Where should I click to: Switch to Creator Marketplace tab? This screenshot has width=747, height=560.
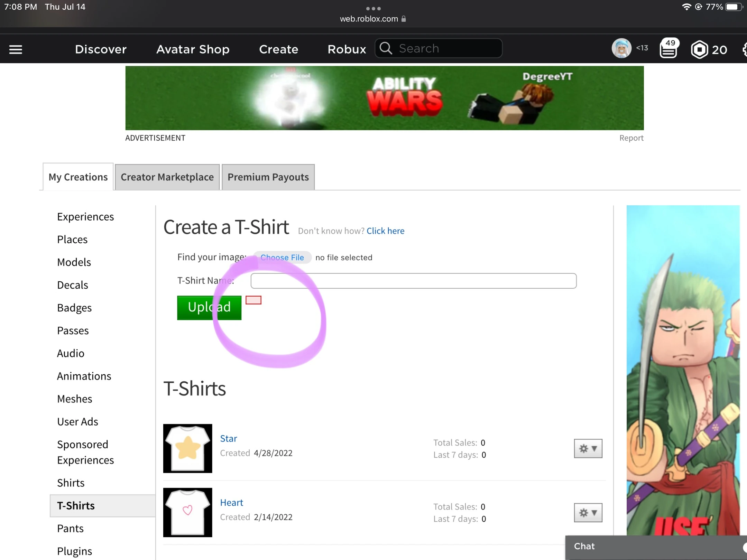(x=167, y=177)
